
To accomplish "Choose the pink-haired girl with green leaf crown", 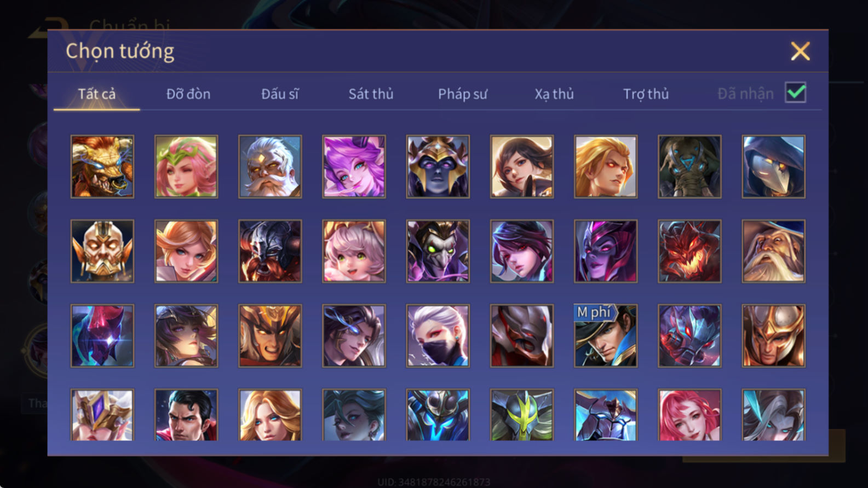I will (186, 167).
